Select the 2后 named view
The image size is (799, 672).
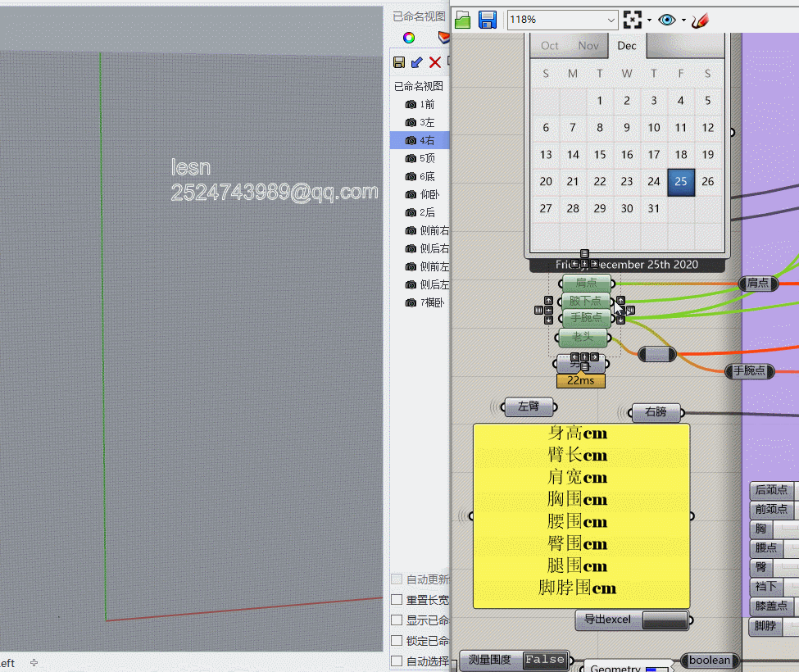(x=420, y=212)
